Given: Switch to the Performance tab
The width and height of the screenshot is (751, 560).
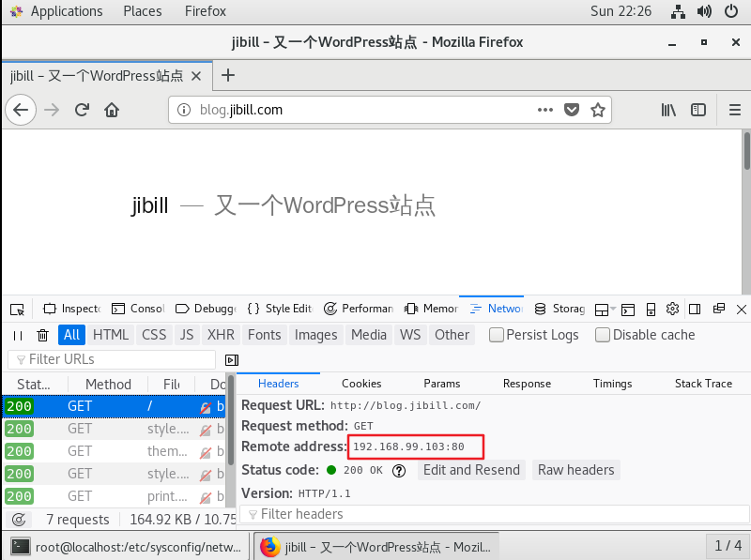Looking at the screenshot, I should pos(359,310).
